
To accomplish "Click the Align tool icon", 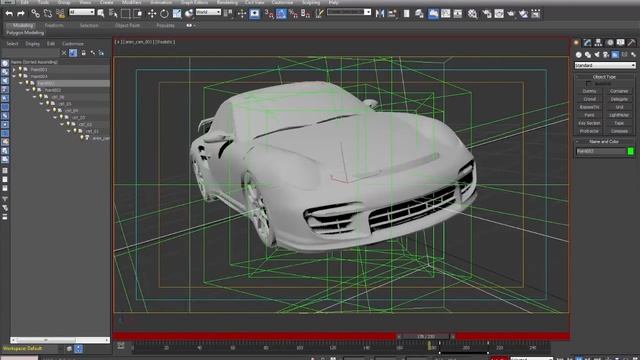I will pyautogui.click(x=392, y=14).
